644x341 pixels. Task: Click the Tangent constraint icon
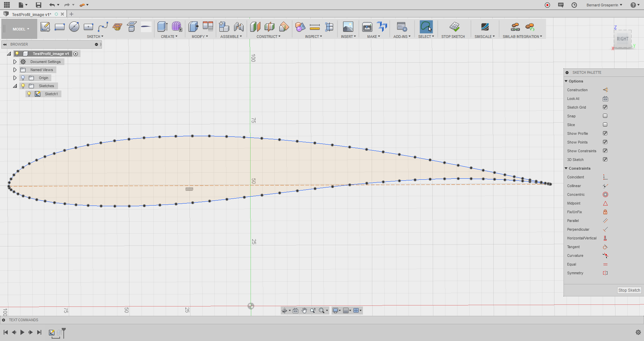(x=605, y=247)
